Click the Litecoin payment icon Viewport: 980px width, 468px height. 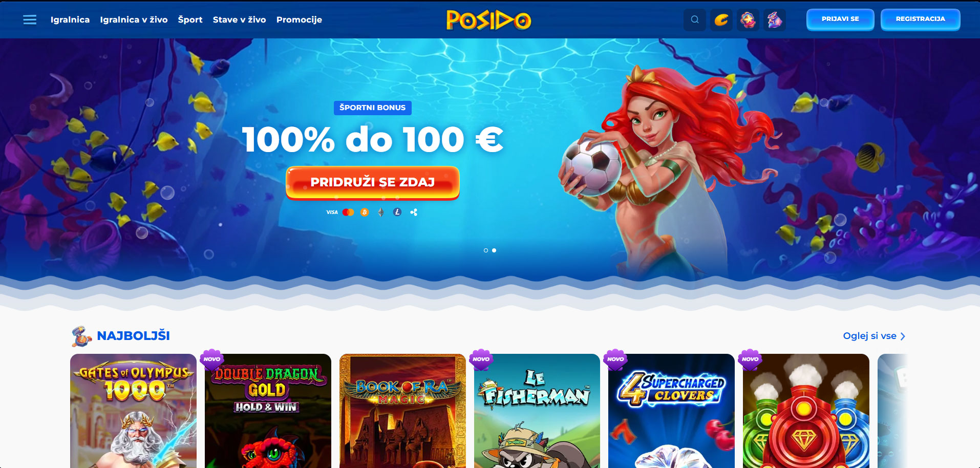pyautogui.click(x=397, y=212)
